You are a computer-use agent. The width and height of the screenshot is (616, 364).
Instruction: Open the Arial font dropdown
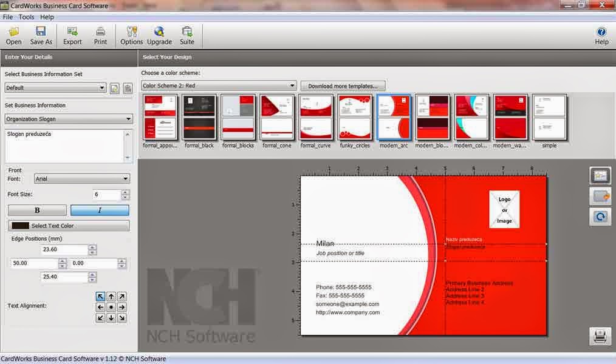point(82,179)
